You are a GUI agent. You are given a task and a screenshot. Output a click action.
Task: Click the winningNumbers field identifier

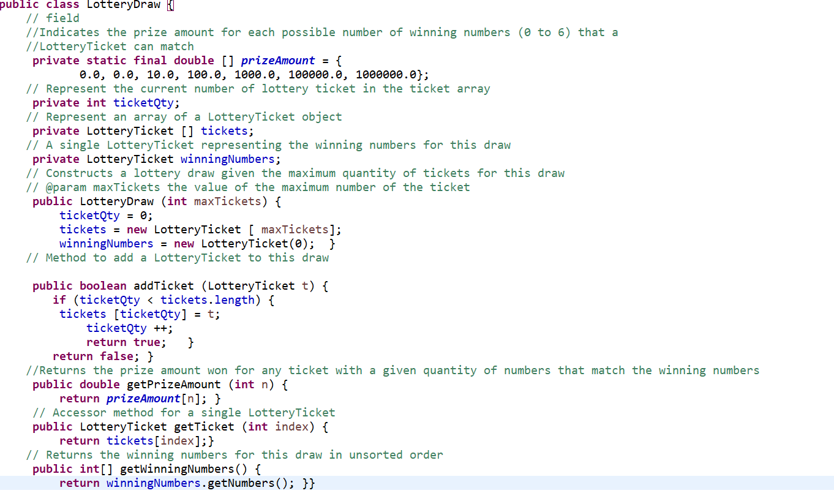pos(228,159)
